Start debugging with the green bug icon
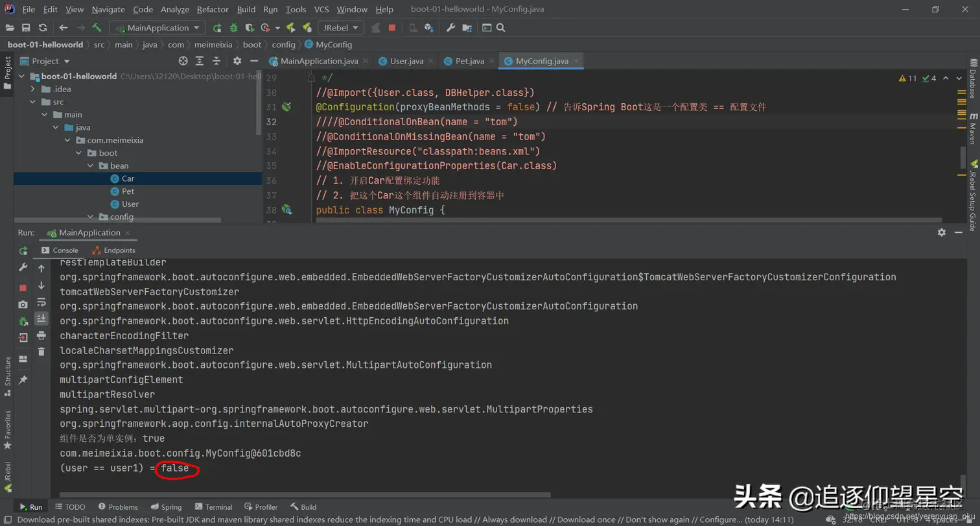This screenshot has height=526, width=980. coord(233,28)
